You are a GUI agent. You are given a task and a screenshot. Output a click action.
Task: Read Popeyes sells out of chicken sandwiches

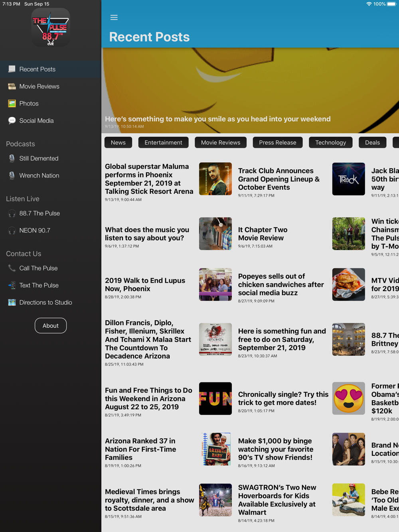click(x=281, y=284)
